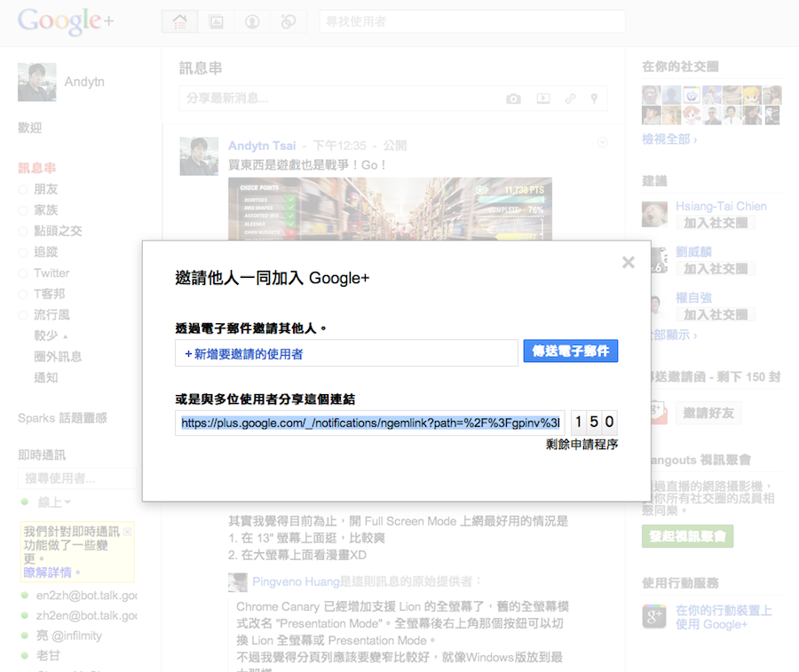Click the 新增要邀請的使用者 input field
Screen dimensions: 799x672
[346, 353]
